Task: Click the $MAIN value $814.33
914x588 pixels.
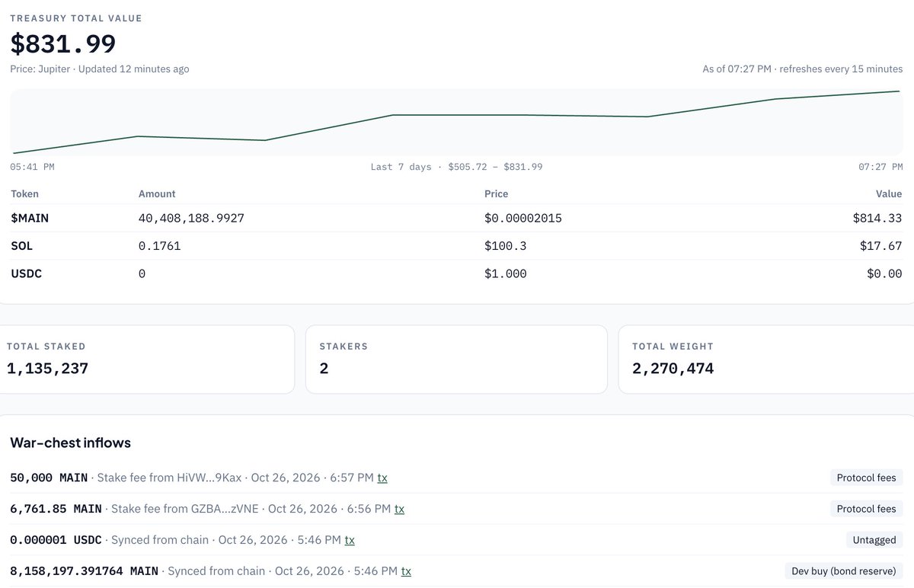Action: [x=877, y=219]
